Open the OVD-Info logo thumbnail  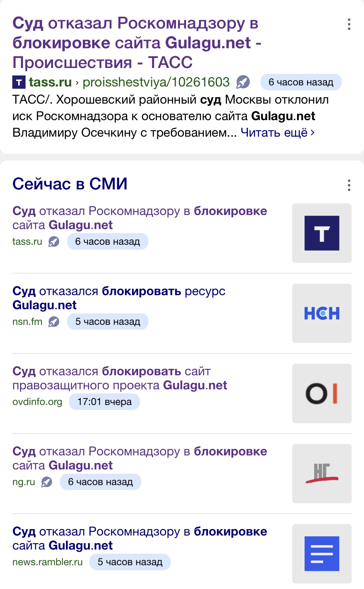pos(322,393)
